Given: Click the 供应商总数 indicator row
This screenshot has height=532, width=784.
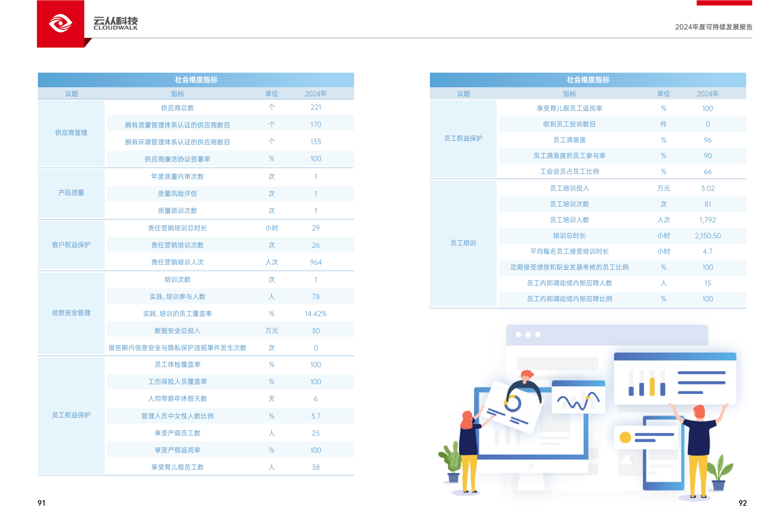Looking at the screenshot, I should tap(178, 108).
